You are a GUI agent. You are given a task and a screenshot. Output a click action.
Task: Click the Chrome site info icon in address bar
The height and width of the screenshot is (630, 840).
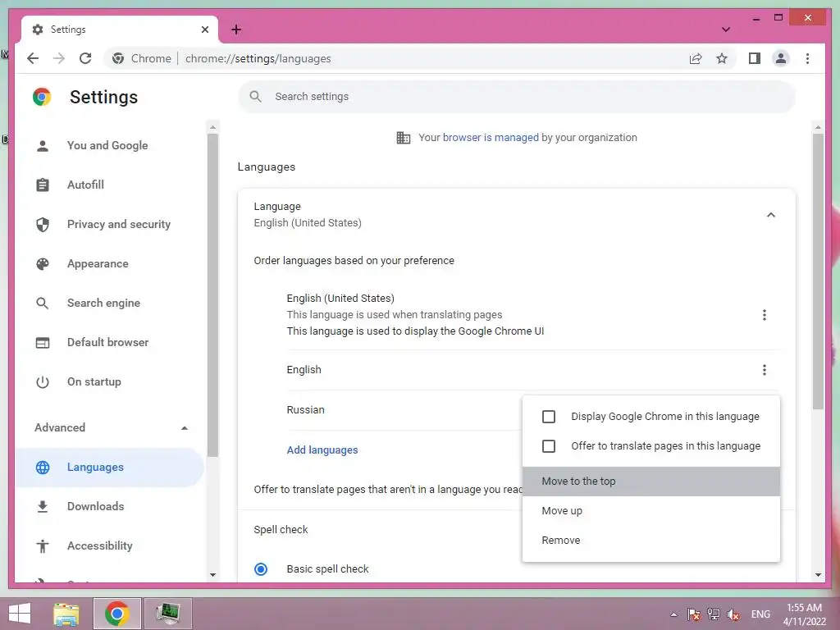click(118, 58)
